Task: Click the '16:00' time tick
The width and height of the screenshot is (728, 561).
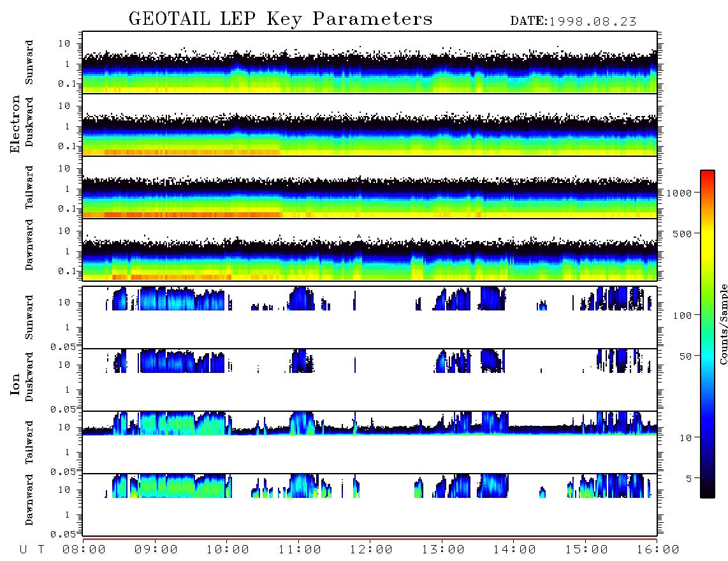Action: [658, 550]
